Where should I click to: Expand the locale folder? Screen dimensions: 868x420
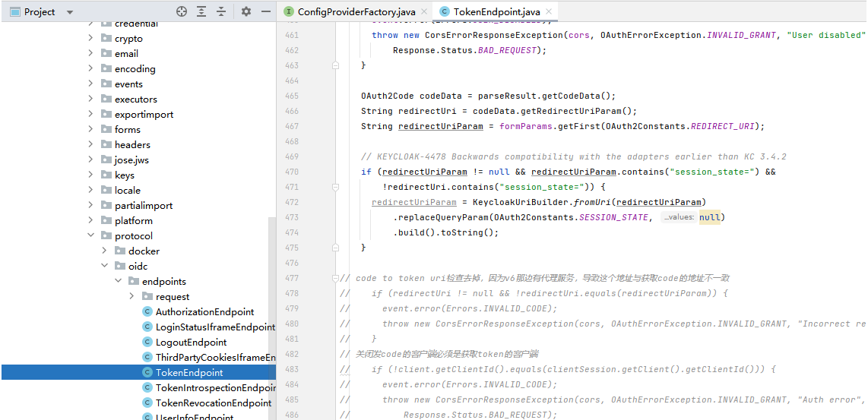click(x=90, y=190)
